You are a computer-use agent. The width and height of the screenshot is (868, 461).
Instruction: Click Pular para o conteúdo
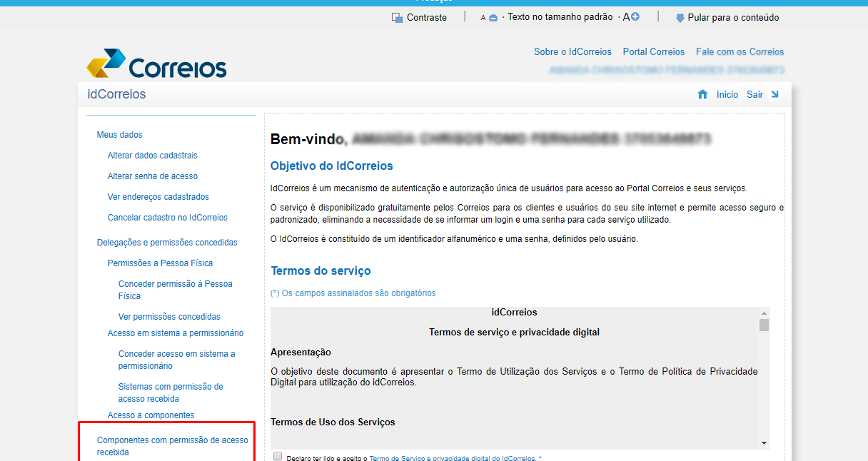pos(733,17)
